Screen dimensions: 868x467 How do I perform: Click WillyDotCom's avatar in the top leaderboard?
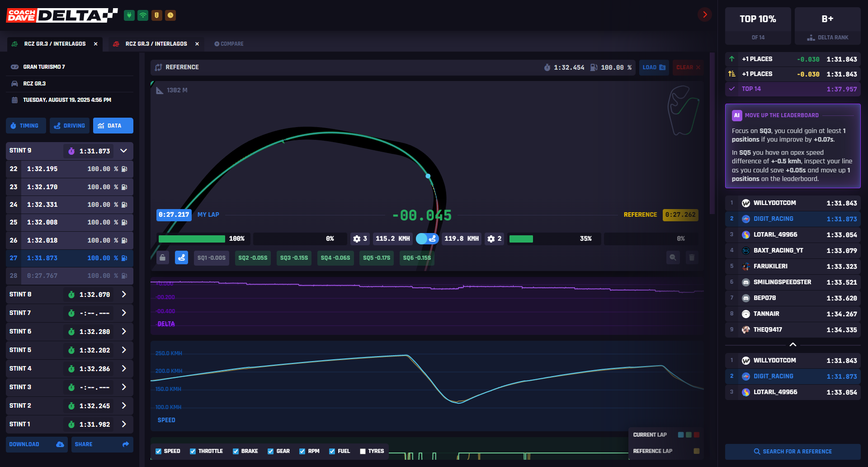click(746, 203)
